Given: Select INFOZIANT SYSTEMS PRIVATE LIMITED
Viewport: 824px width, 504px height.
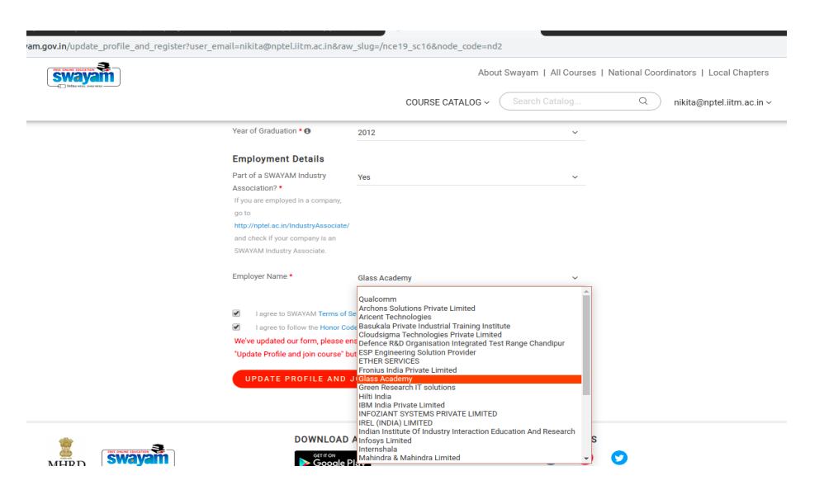Looking at the screenshot, I should (470, 414).
